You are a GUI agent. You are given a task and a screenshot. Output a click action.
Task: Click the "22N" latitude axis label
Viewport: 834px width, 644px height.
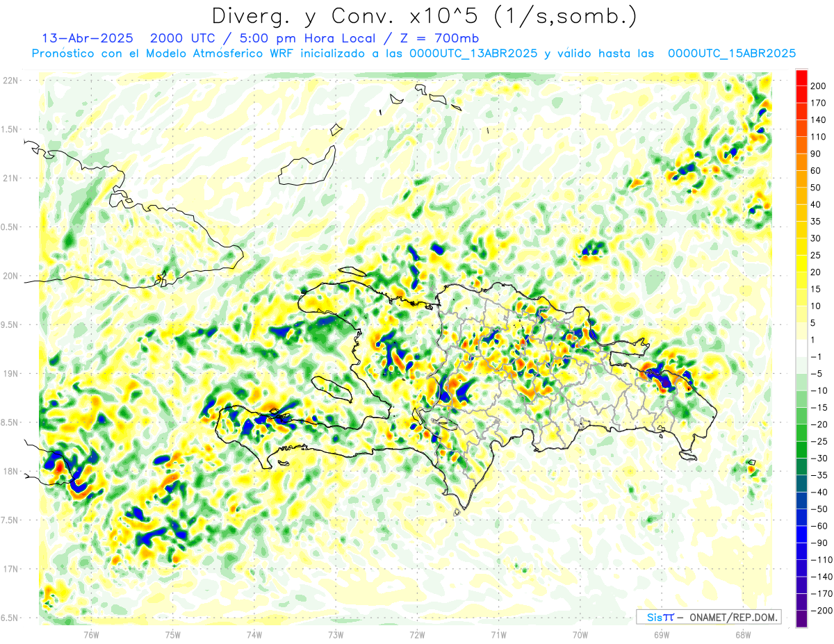point(10,81)
